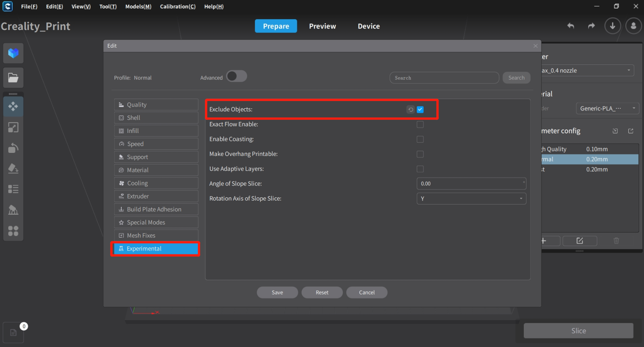Click the Slice button
Screen dimensions: 644x347
[578, 331]
